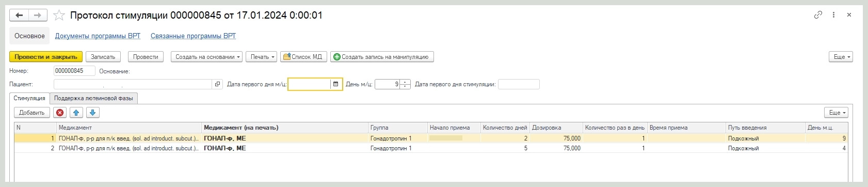The height and width of the screenshot is (187, 868).
Task: Go back with the left arrow button
Action: pyautogui.click(x=19, y=15)
